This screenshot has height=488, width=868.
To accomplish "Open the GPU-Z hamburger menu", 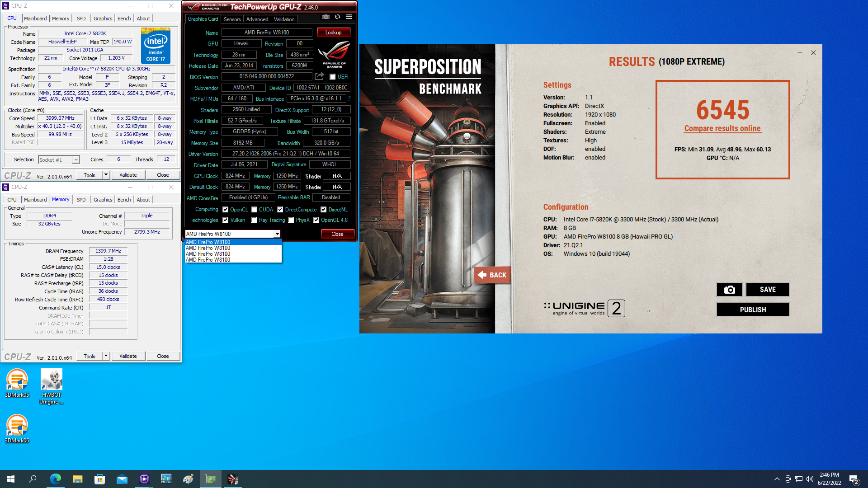I will pos(349,17).
